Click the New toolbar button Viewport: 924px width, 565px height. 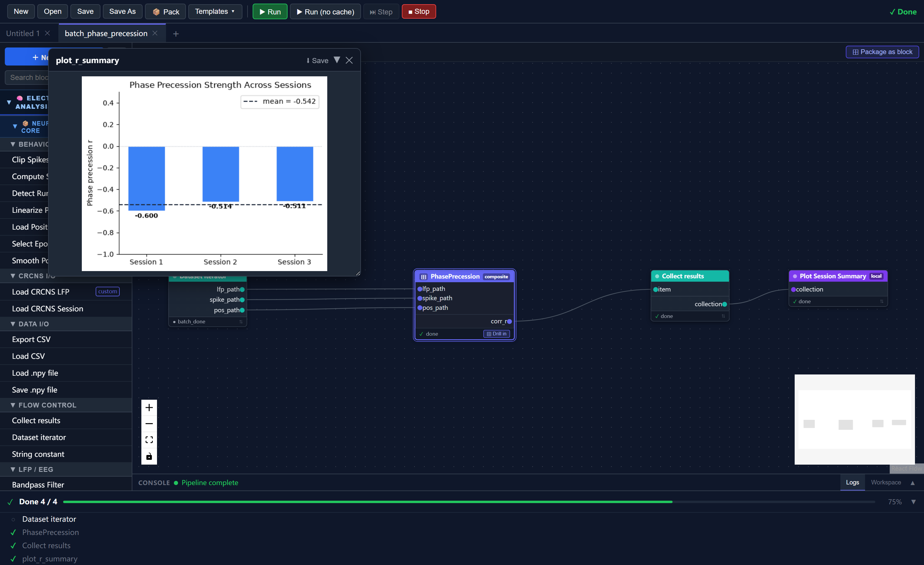point(21,12)
